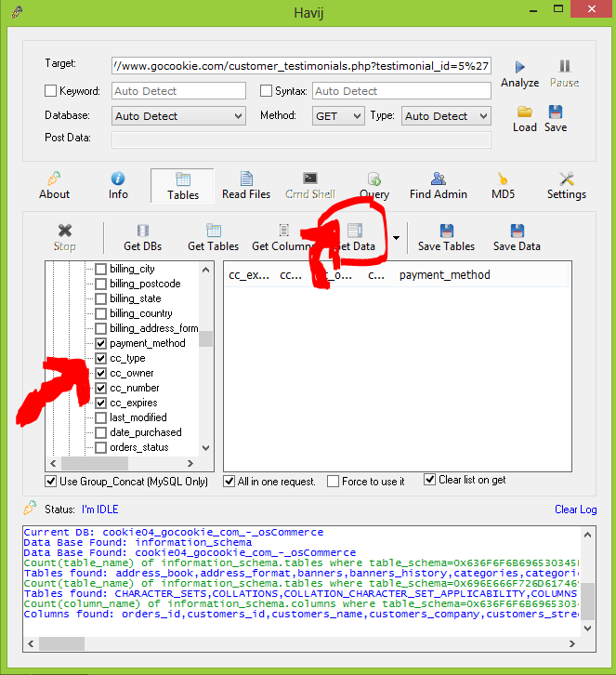Click the Stop X icon
This screenshot has height=675, width=616.
click(x=65, y=231)
